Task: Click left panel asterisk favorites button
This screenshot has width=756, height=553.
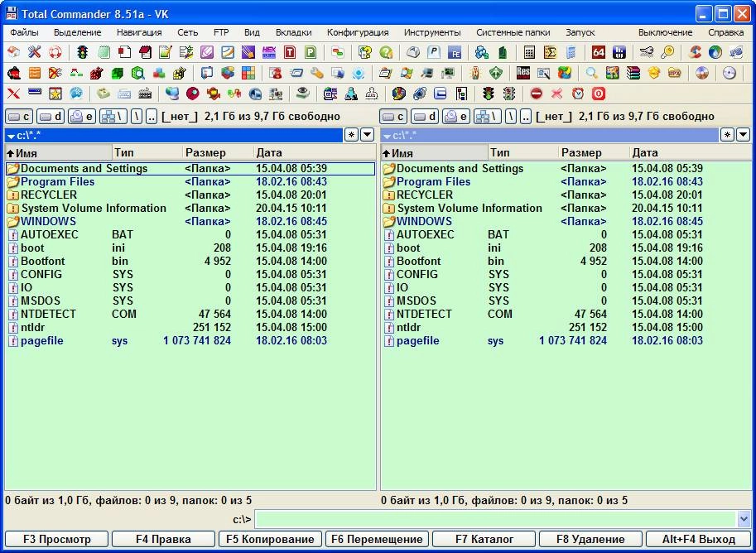Action: [351, 135]
